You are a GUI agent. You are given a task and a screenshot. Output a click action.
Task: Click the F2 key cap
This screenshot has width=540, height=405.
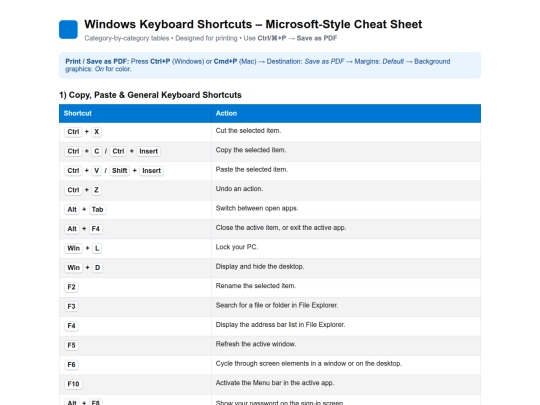[x=71, y=287]
